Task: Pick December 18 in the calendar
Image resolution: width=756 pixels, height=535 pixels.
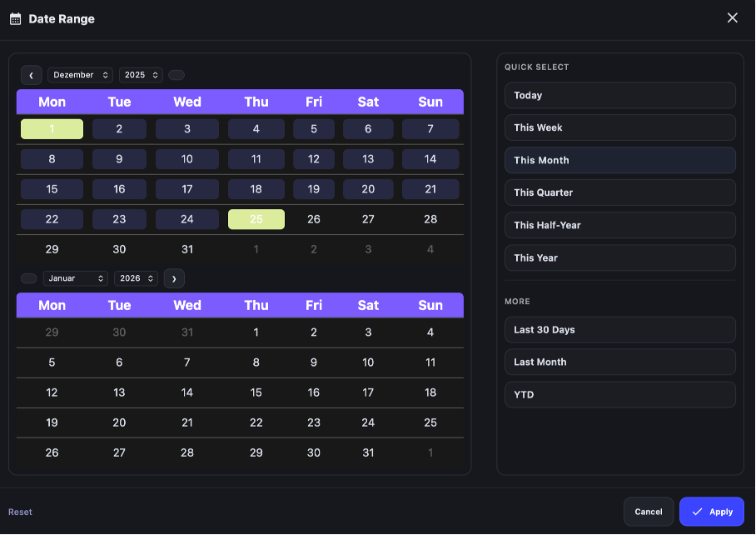Action: (x=256, y=189)
